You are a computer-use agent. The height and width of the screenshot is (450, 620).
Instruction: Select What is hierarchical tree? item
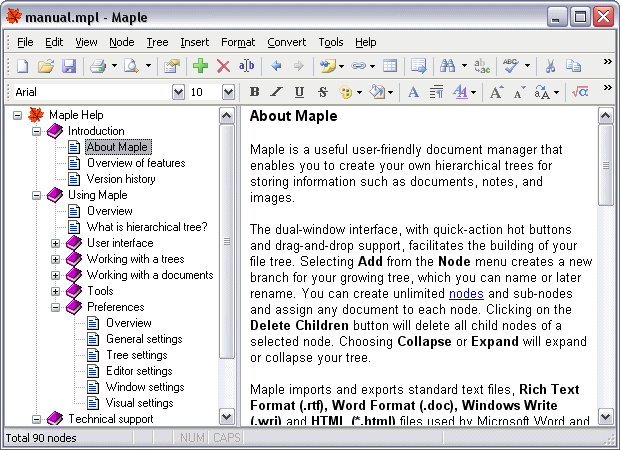pyautogui.click(x=147, y=227)
